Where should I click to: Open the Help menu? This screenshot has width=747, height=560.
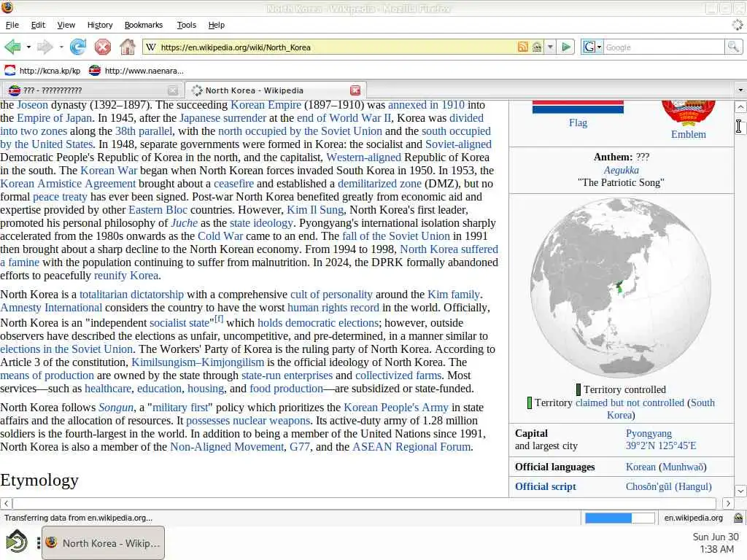point(216,25)
